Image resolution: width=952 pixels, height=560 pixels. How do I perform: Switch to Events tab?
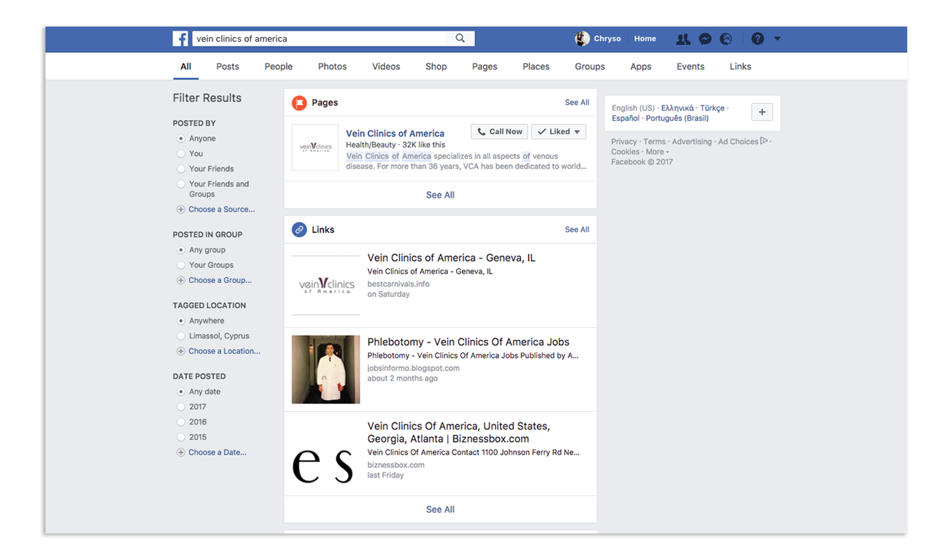click(x=690, y=66)
